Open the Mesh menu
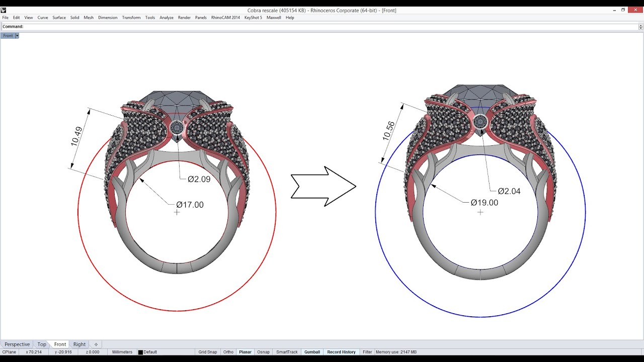Screen dimensions: 644x362 coord(89,18)
